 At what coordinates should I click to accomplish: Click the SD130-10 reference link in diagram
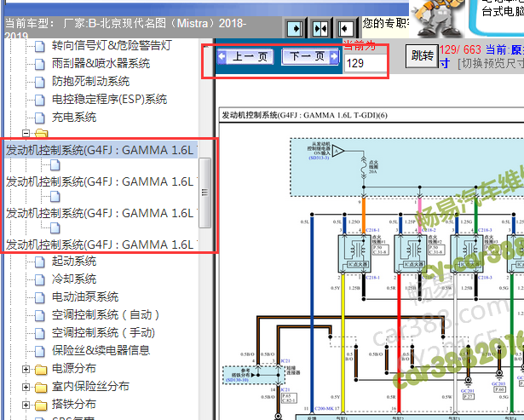(237, 380)
